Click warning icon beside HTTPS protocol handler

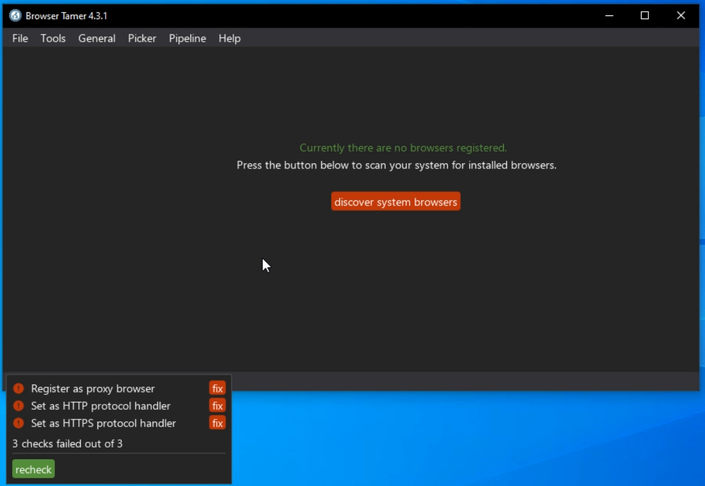point(18,423)
